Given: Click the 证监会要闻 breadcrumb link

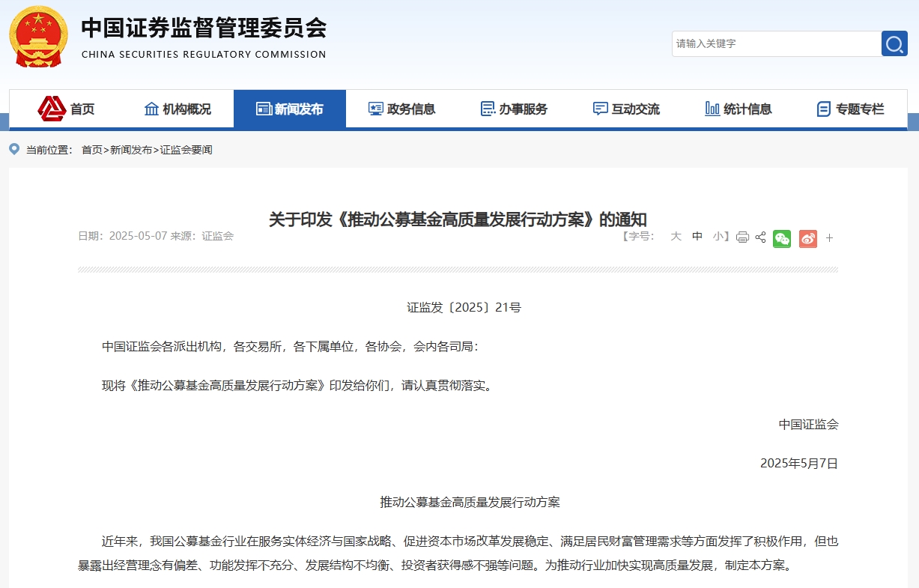Looking at the screenshot, I should 186,150.
